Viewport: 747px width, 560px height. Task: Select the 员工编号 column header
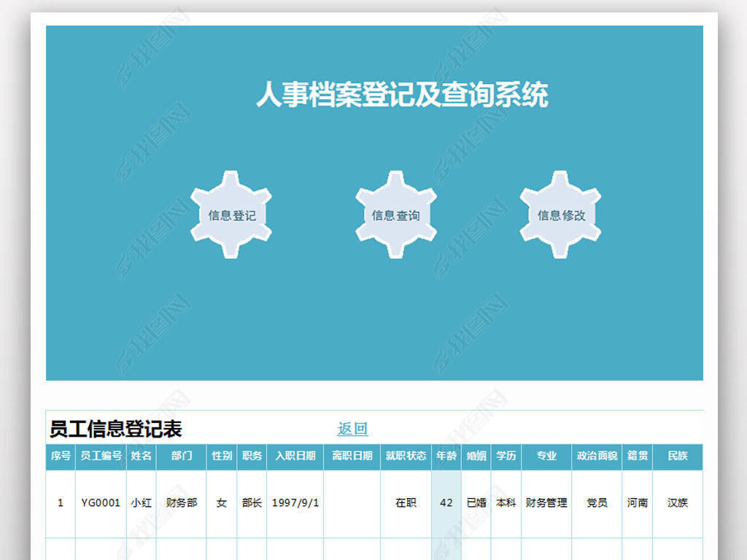[x=101, y=456]
